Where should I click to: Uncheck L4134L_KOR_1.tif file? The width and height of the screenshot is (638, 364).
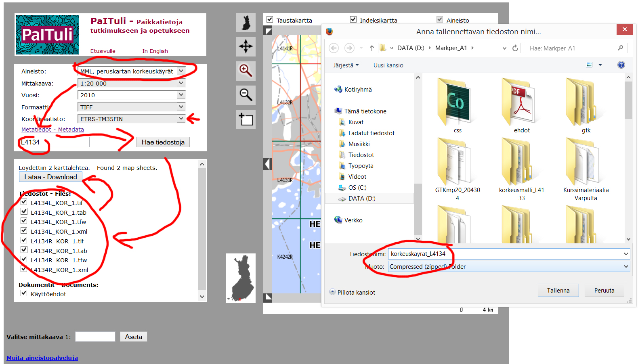[24, 202]
